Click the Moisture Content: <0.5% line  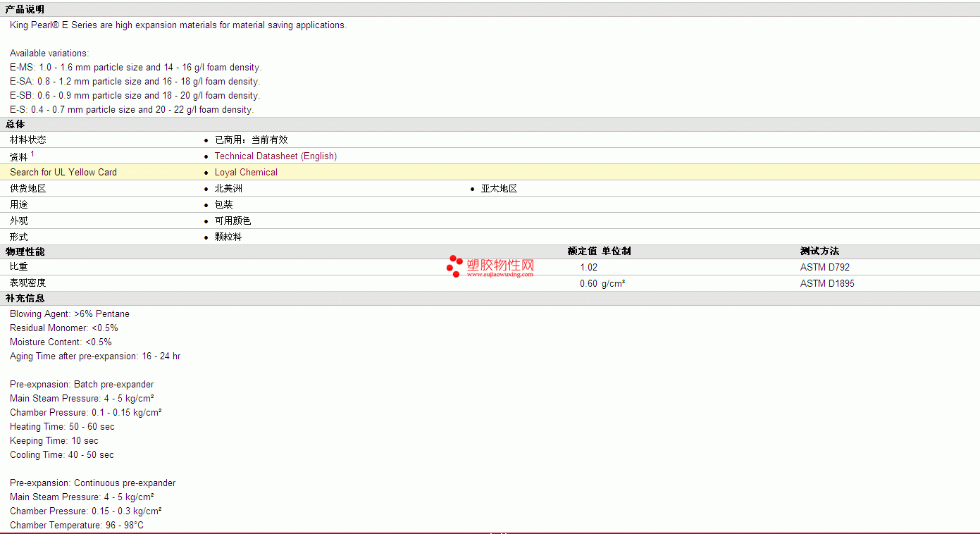(61, 342)
